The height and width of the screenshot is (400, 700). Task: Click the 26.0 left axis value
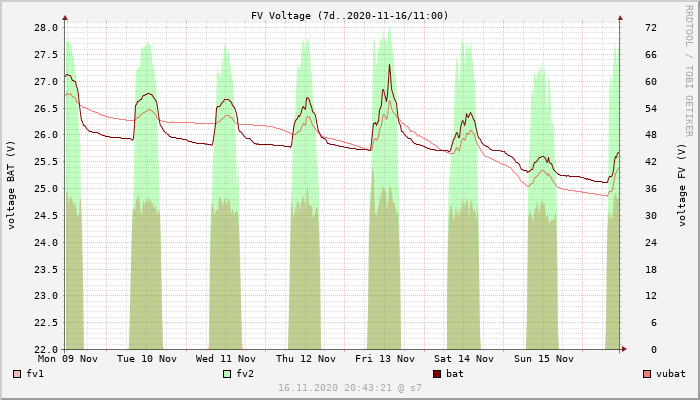pyautogui.click(x=46, y=134)
